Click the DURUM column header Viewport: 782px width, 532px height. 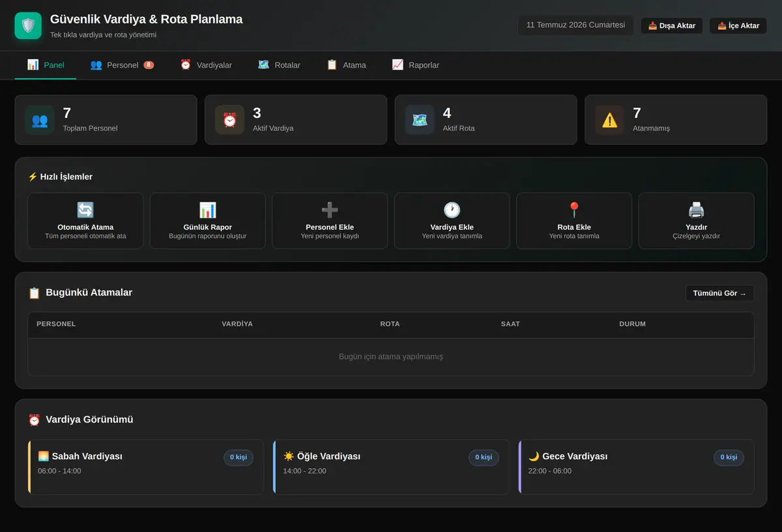click(x=632, y=324)
